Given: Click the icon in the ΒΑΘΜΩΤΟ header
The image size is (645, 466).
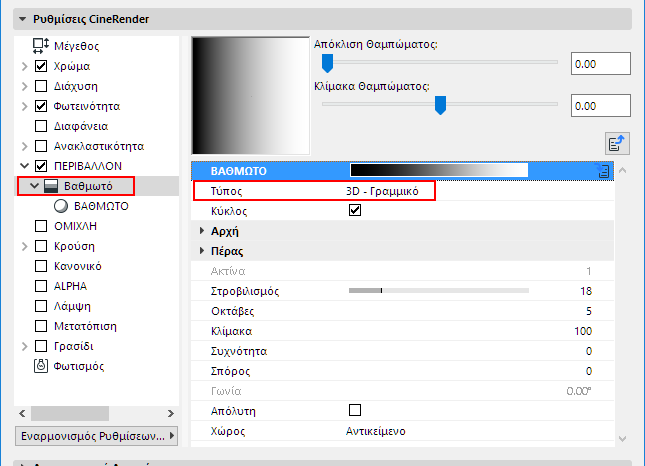Looking at the screenshot, I should [603, 171].
